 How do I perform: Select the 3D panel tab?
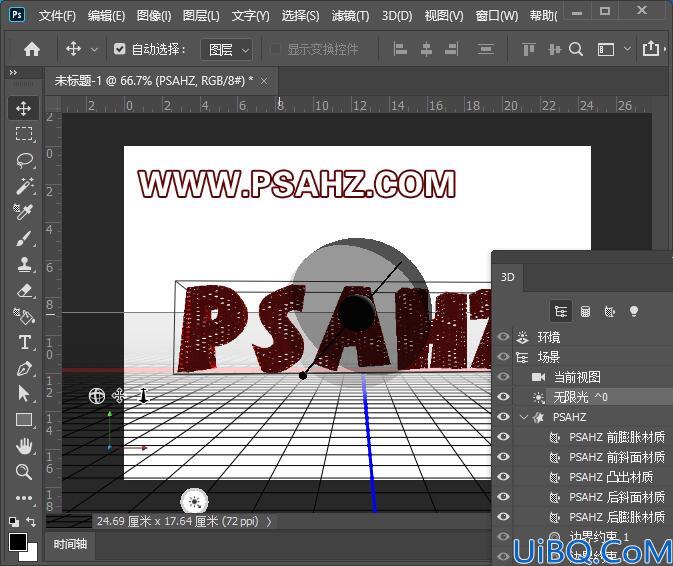508,277
